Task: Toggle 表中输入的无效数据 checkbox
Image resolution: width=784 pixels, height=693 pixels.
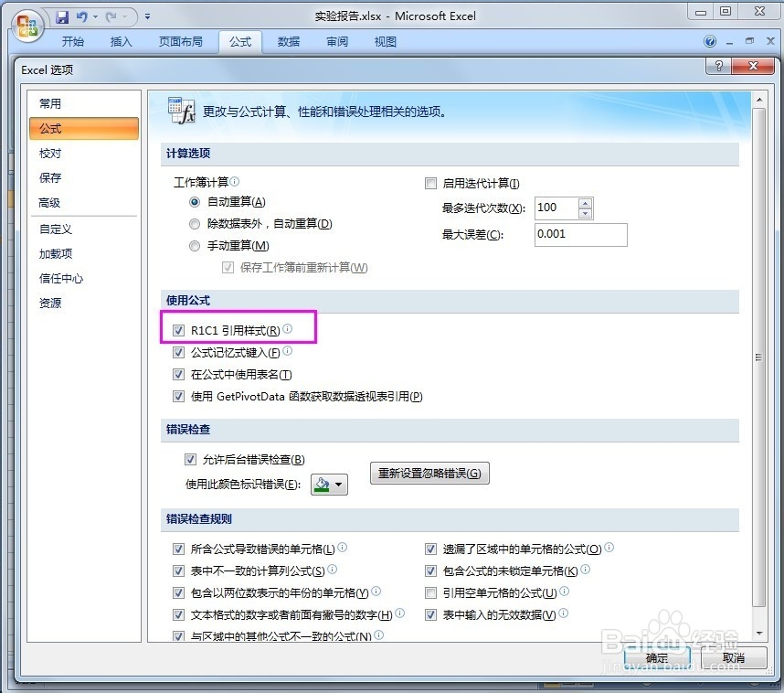Action: point(430,615)
